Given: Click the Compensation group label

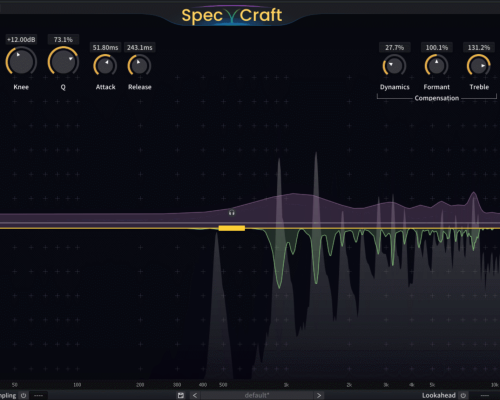Looking at the screenshot, I should 437,98.
